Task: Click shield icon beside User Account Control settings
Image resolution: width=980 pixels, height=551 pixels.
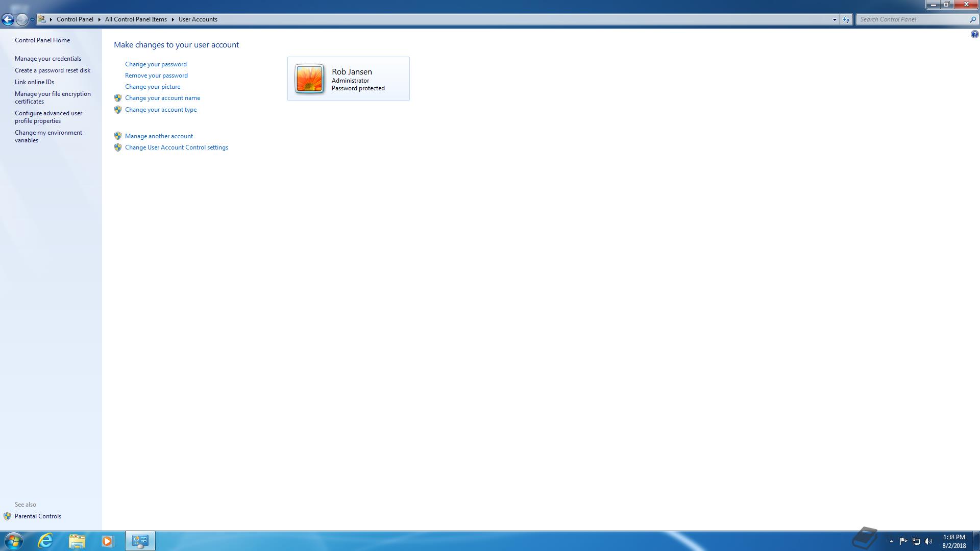Action: tap(118, 147)
